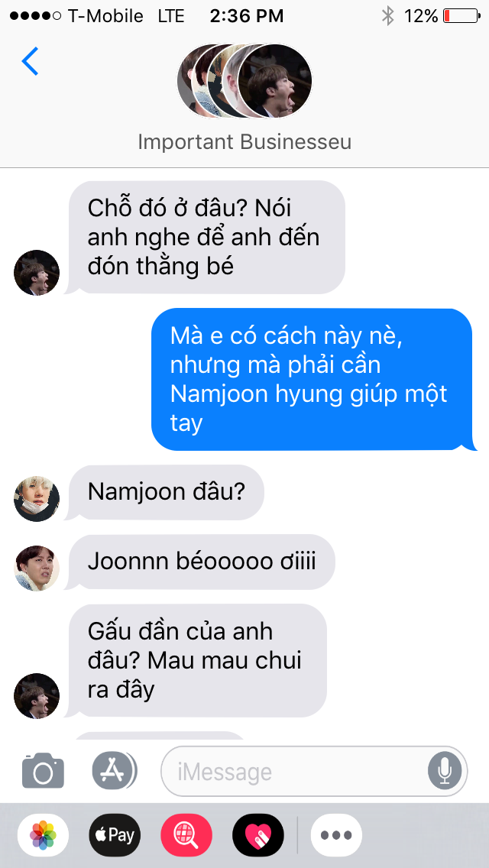Select the 'Chỗ đó ở đâu?' bubble
Screen dimensions: 489x868
(x=206, y=237)
